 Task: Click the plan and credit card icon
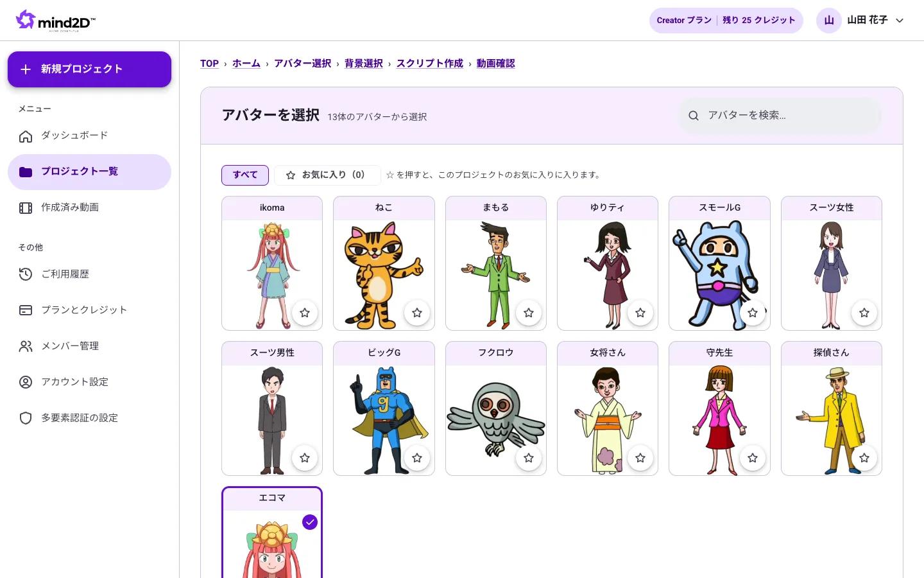point(26,311)
